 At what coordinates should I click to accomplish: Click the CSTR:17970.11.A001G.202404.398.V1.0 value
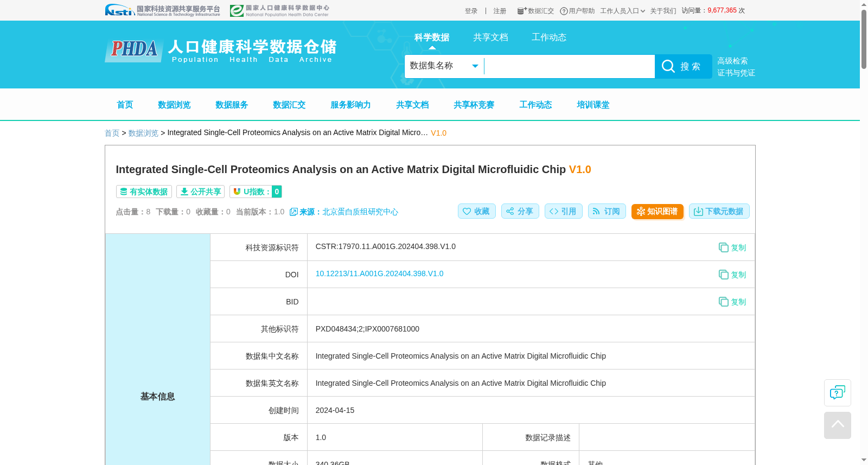click(385, 246)
